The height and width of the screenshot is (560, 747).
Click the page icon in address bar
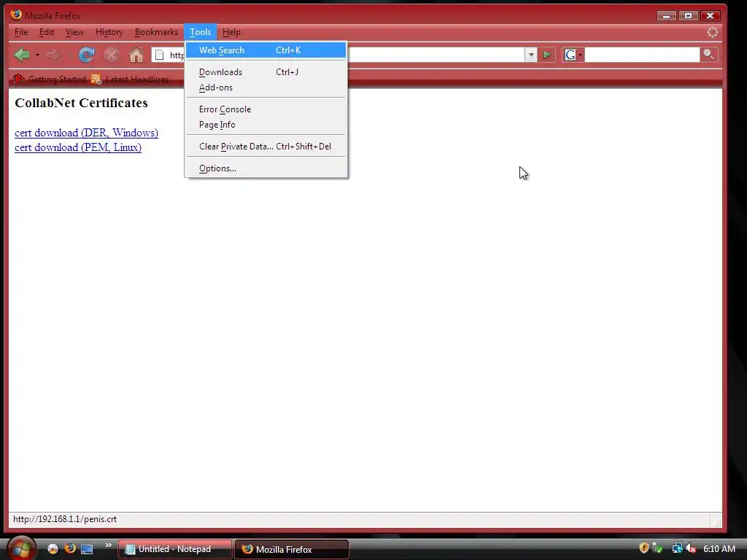pyautogui.click(x=160, y=55)
